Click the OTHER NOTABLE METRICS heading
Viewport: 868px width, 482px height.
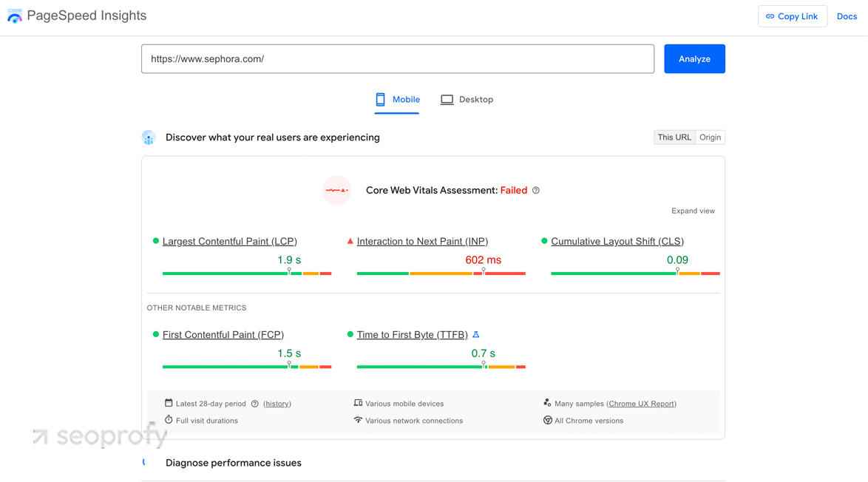coord(197,308)
